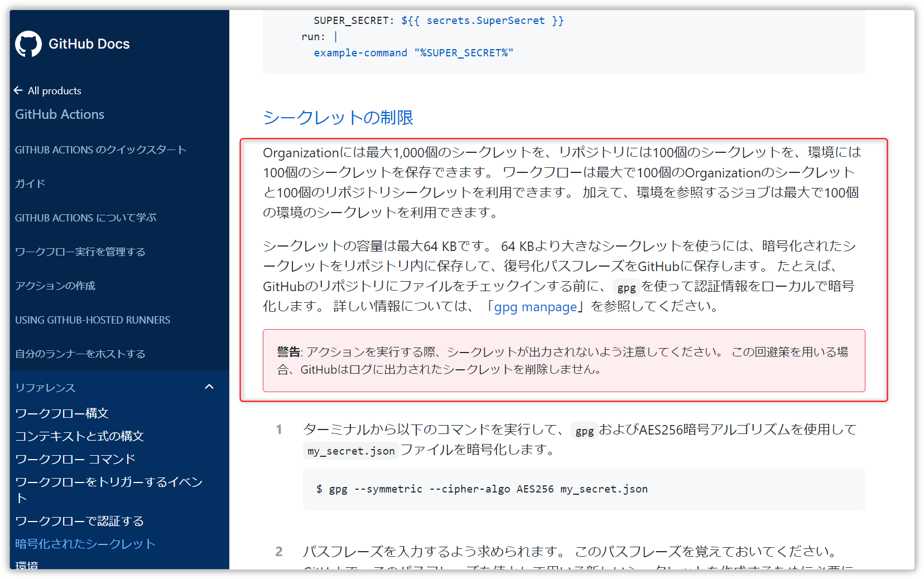Screen dimensions: 924x579
Task: Open ワークフロー コマンド page
Action: point(75,459)
